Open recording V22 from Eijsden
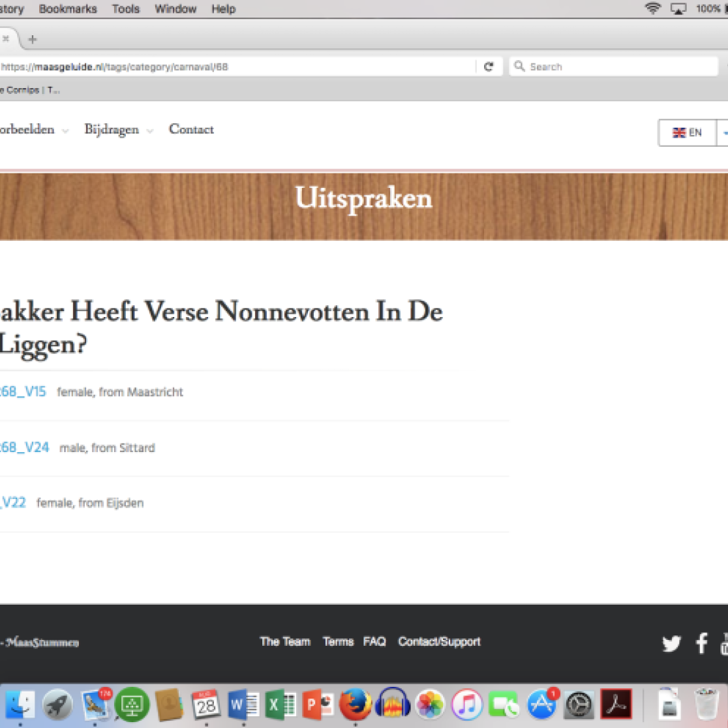Screen dimensions: 728x728 pyautogui.click(x=13, y=503)
